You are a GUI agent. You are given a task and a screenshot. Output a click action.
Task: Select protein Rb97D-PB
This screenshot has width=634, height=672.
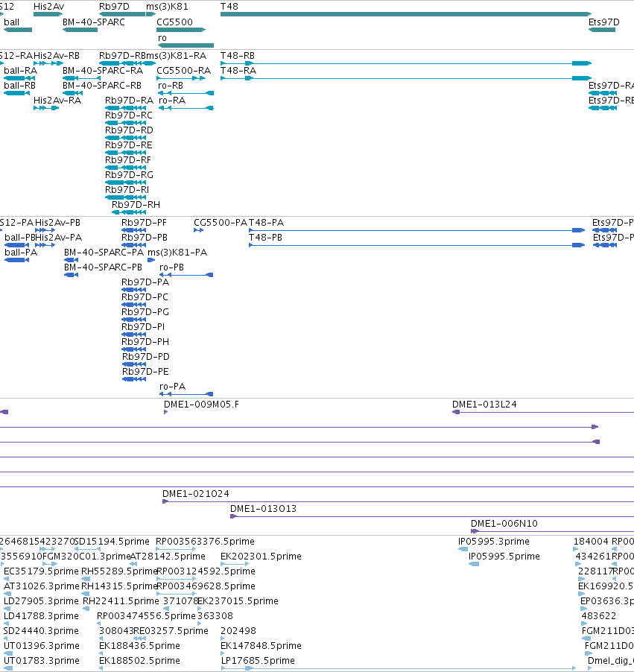(x=134, y=245)
